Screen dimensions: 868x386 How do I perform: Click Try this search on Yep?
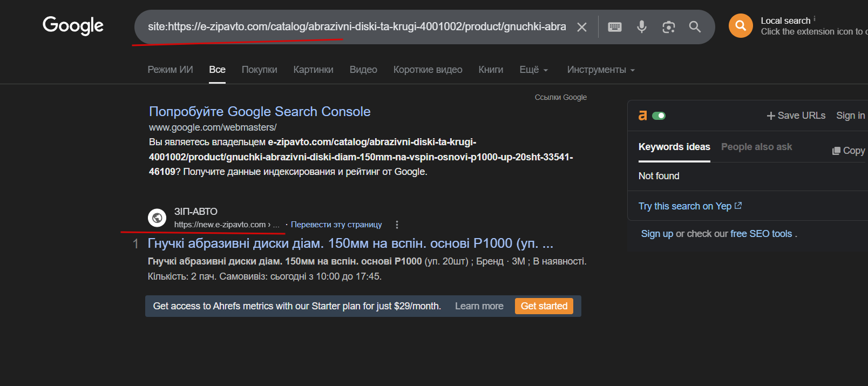tap(690, 206)
